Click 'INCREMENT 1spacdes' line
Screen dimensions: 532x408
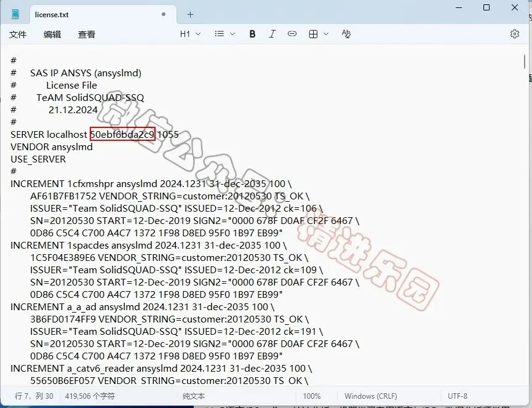[x=149, y=246]
